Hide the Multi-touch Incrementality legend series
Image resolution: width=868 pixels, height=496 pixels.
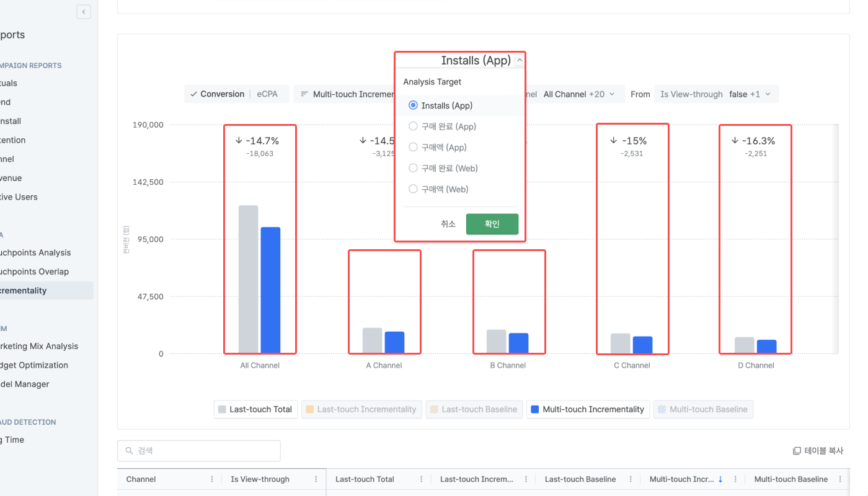tap(588, 409)
